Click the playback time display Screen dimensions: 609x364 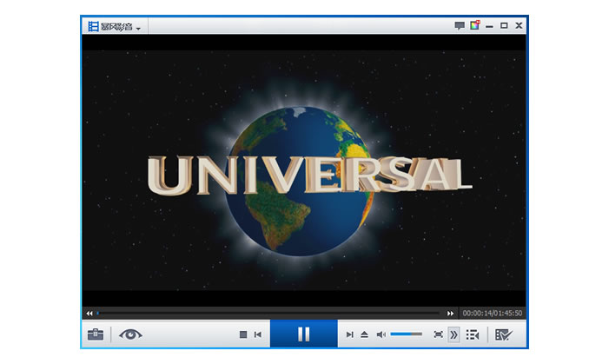click(492, 313)
